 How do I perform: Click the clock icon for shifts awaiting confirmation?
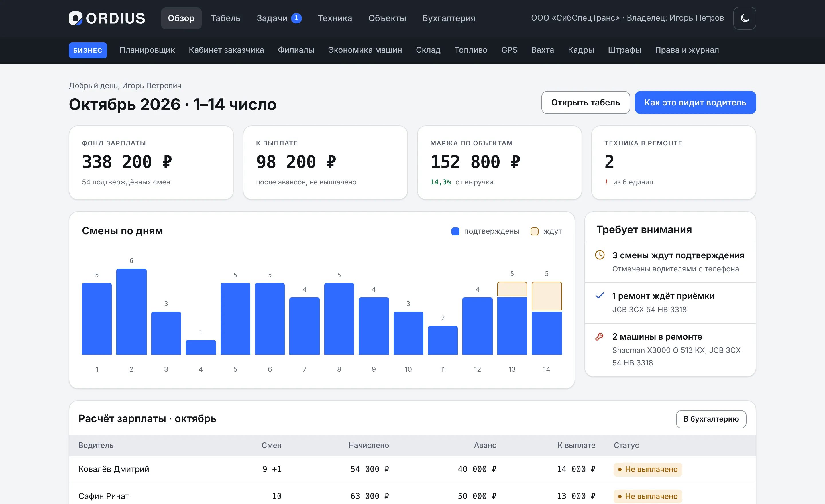tap(599, 255)
